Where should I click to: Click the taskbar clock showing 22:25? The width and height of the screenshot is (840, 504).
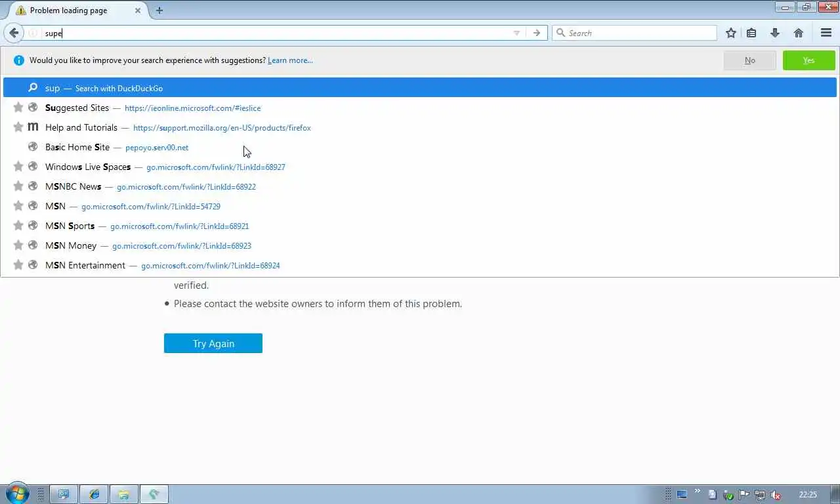pos(808,495)
